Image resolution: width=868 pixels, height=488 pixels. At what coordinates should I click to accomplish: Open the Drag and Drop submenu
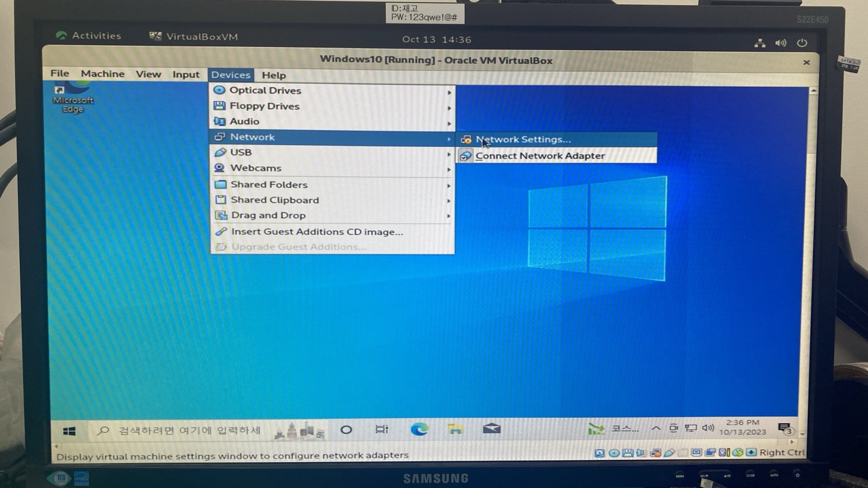332,216
